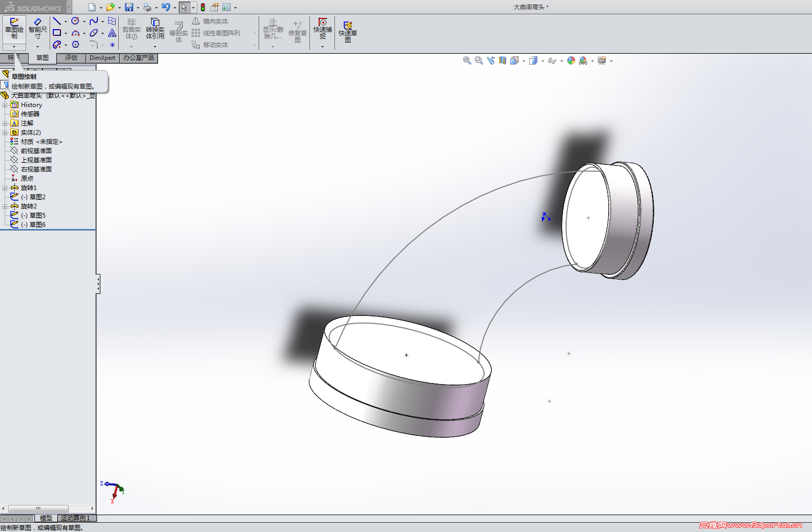Open dropdown arrow below Quick Snaps
Image resolution: width=812 pixels, height=532 pixels.
323,47
